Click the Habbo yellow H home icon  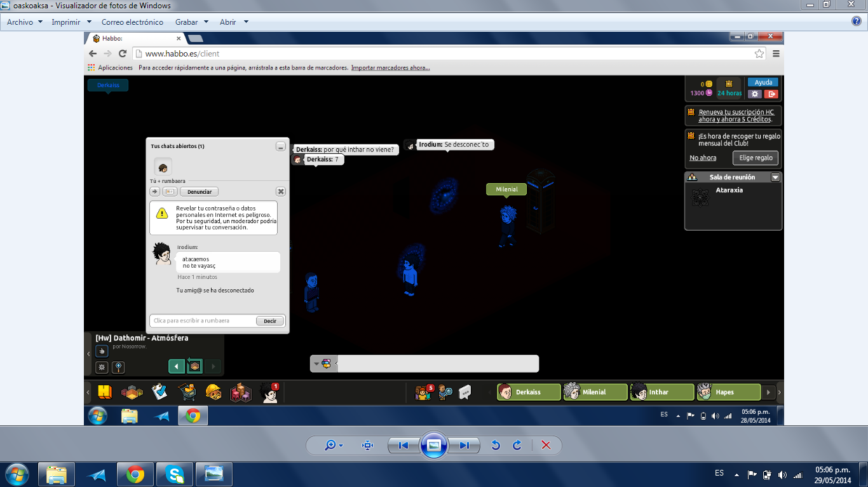pos(105,392)
